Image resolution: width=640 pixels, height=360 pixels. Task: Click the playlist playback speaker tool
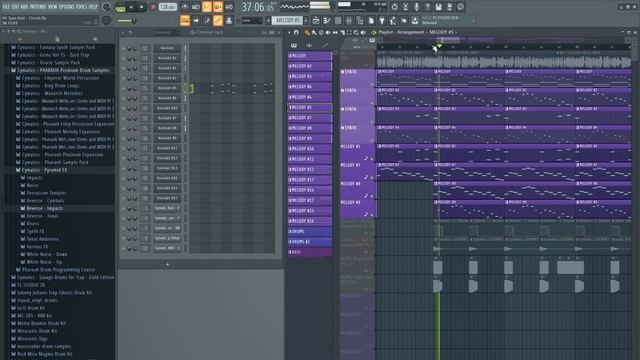click(363, 32)
